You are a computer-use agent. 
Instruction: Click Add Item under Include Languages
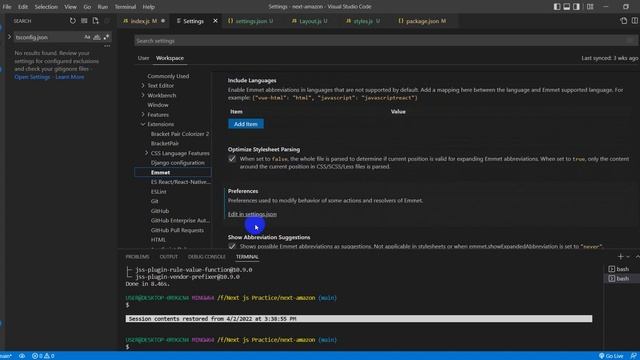(246, 124)
